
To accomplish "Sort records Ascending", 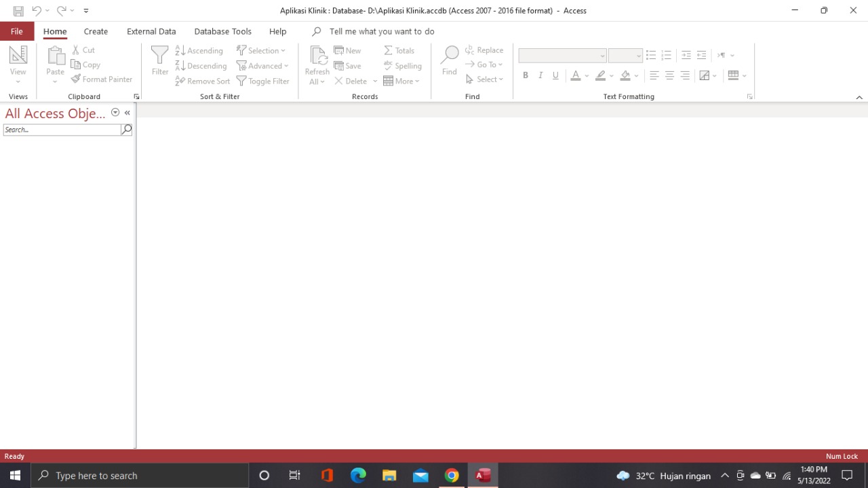I will coord(199,51).
